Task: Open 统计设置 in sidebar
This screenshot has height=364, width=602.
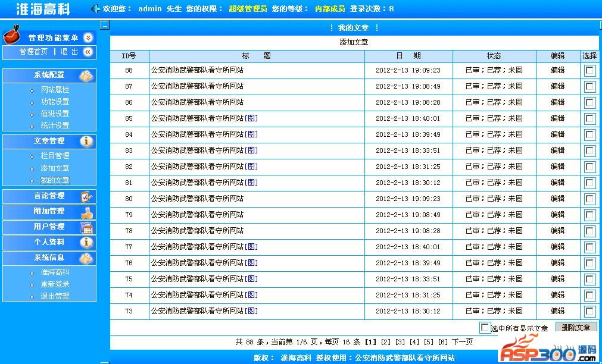Action: coord(55,125)
